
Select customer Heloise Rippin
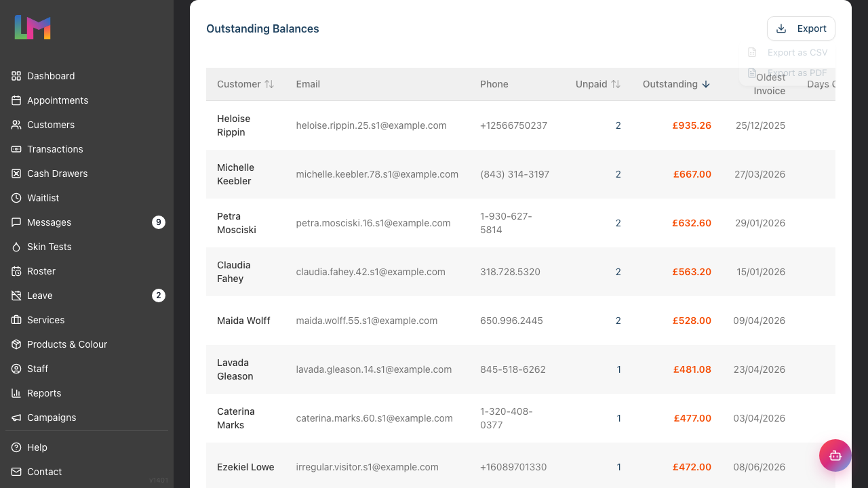[234, 125]
